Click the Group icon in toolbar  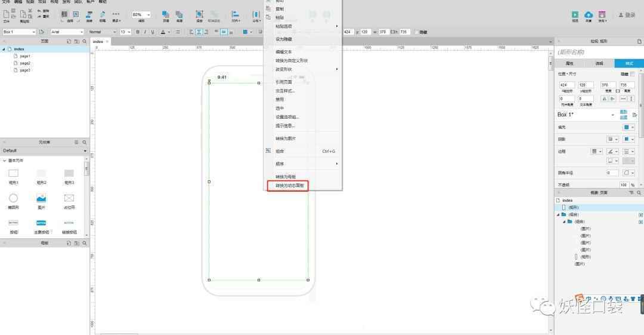[x=199, y=15]
